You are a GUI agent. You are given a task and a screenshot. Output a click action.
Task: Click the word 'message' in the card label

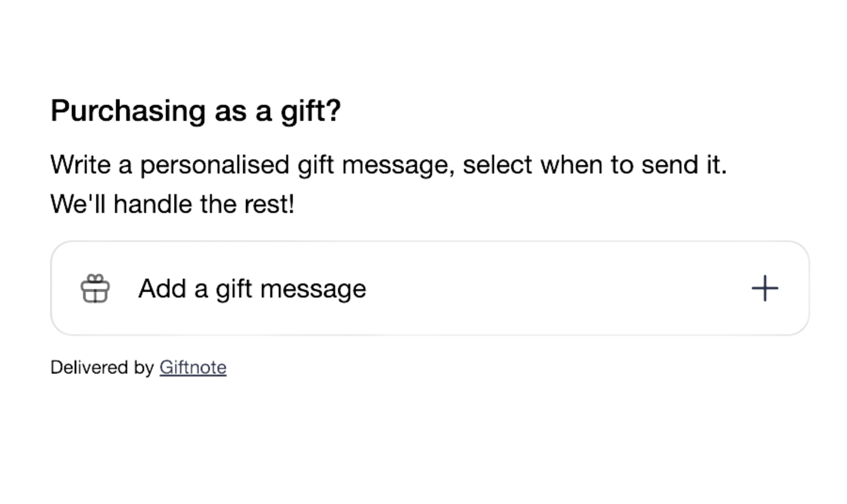tap(313, 289)
